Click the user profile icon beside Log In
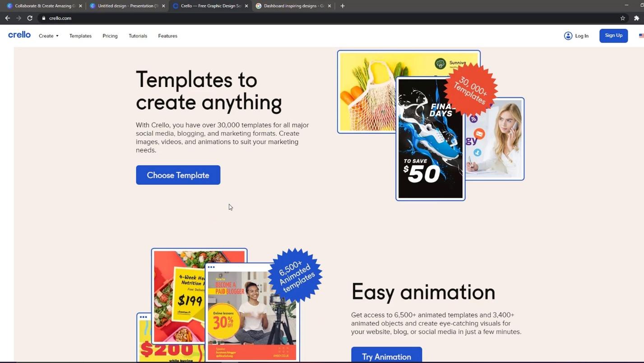The image size is (644, 363). (x=568, y=36)
